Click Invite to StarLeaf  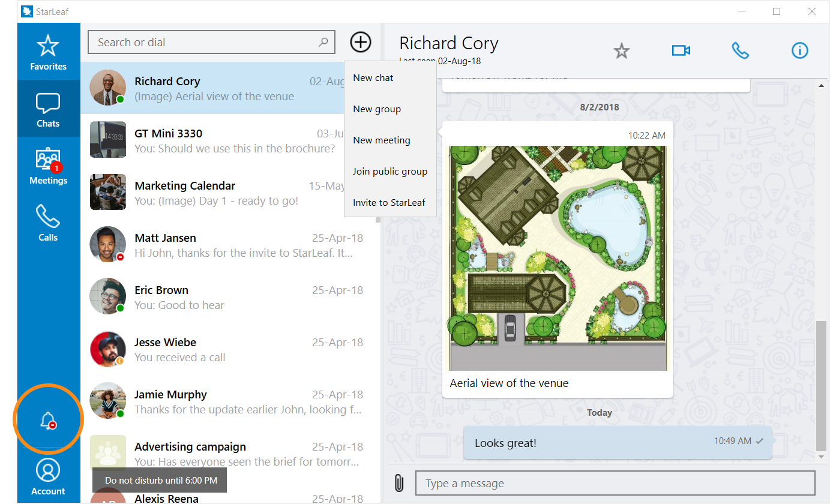click(389, 203)
